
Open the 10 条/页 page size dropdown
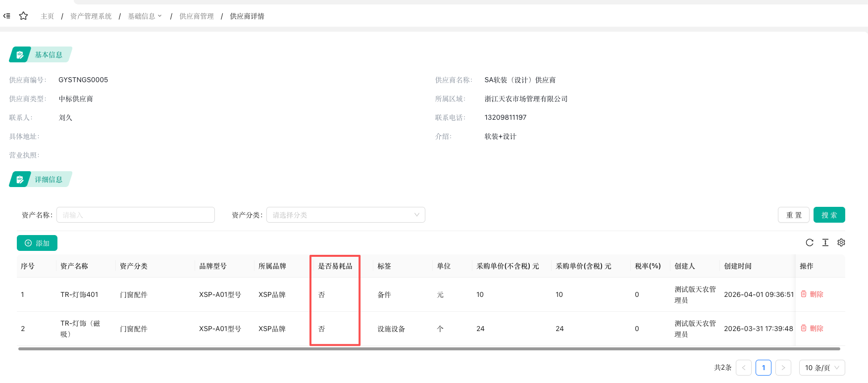point(822,368)
